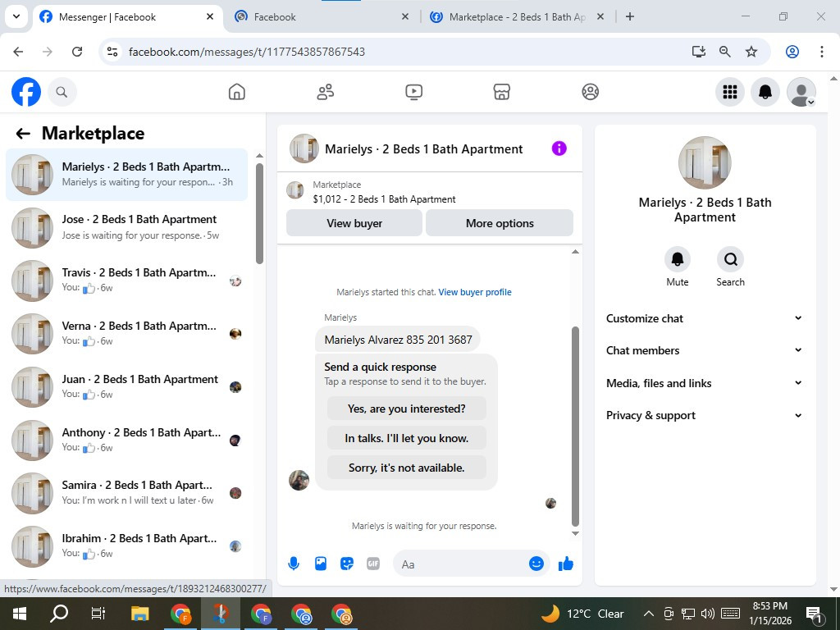Click the large apartment thumbnail in right panel

(x=705, y=163)
